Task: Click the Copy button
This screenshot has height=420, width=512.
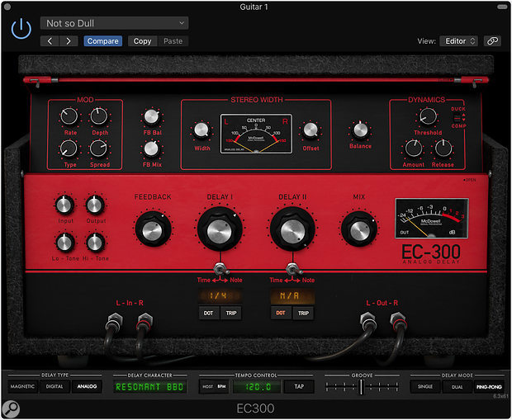Action: (142, 41)
